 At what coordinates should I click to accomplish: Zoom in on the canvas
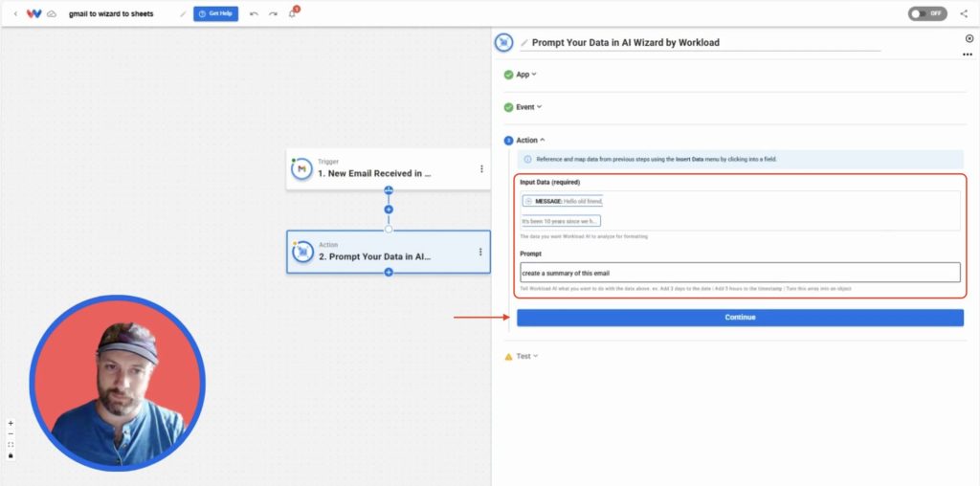click(x=11, y=423)
